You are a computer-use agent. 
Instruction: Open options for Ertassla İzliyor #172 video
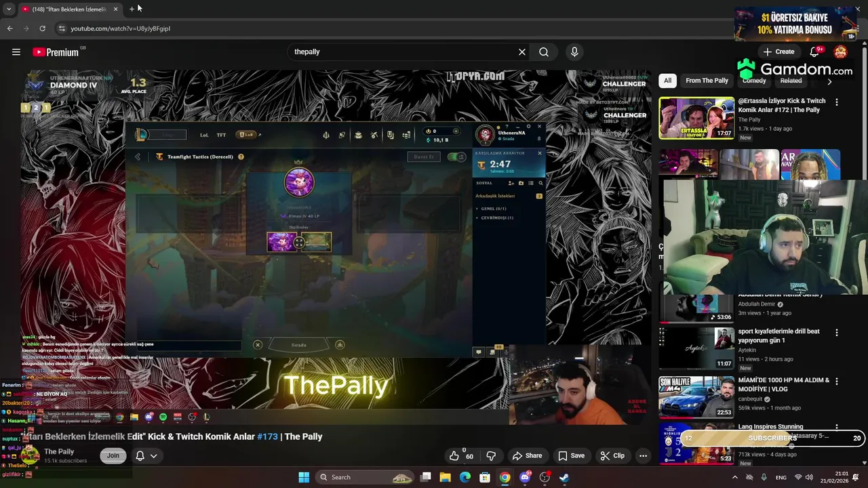pyautogui.click(x=837, y=102)
